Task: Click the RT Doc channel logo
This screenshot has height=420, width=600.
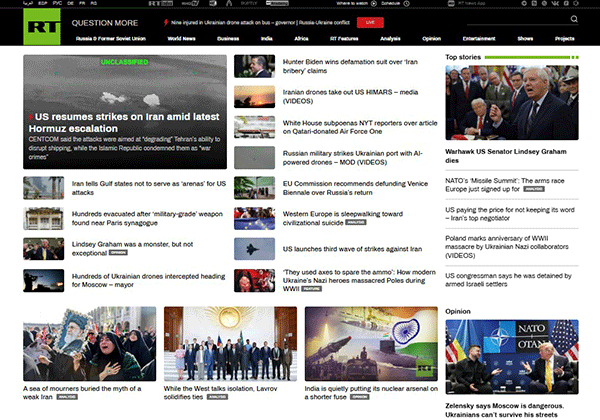Action: (161, 3)
